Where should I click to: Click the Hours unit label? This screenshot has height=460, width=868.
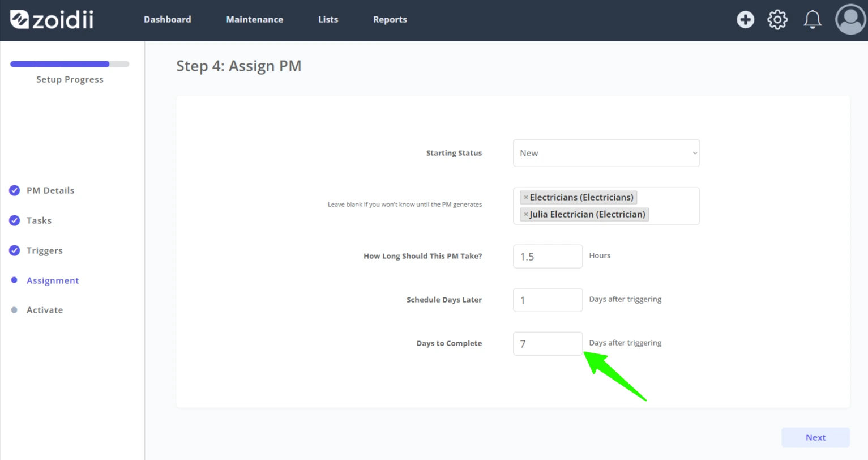[600, 255]
